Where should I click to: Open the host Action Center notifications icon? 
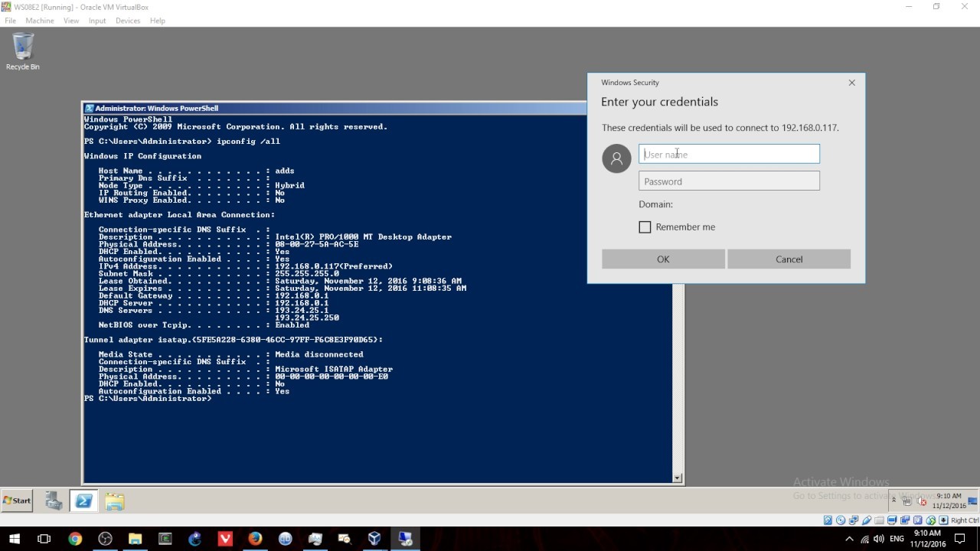pyautogui.click(x=960, y=539)
